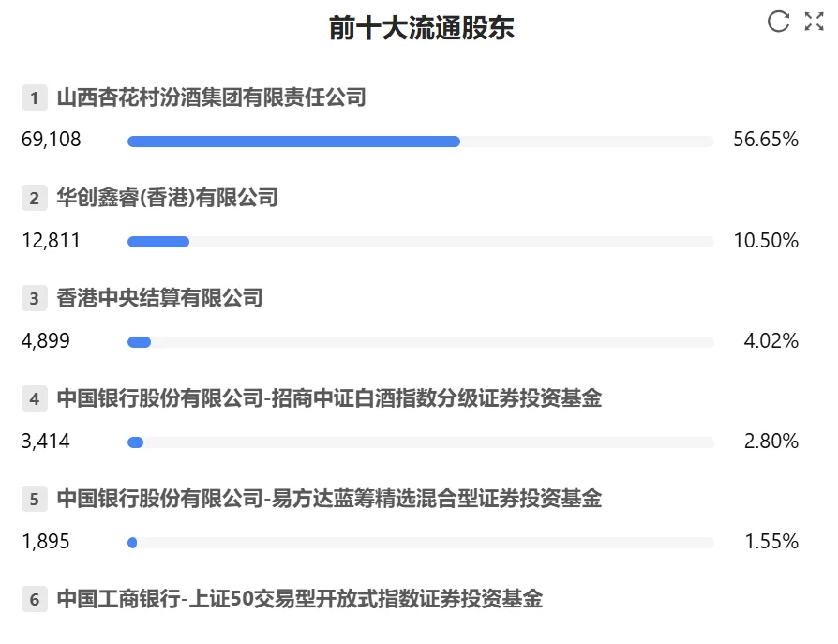Click the 56.65% progress bar

point(420,142)
